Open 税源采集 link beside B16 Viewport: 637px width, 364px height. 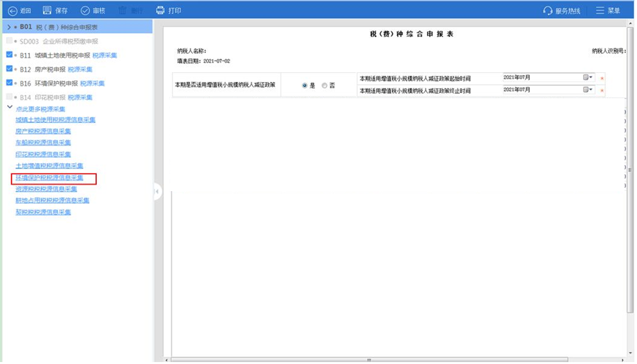pos(92,83)
